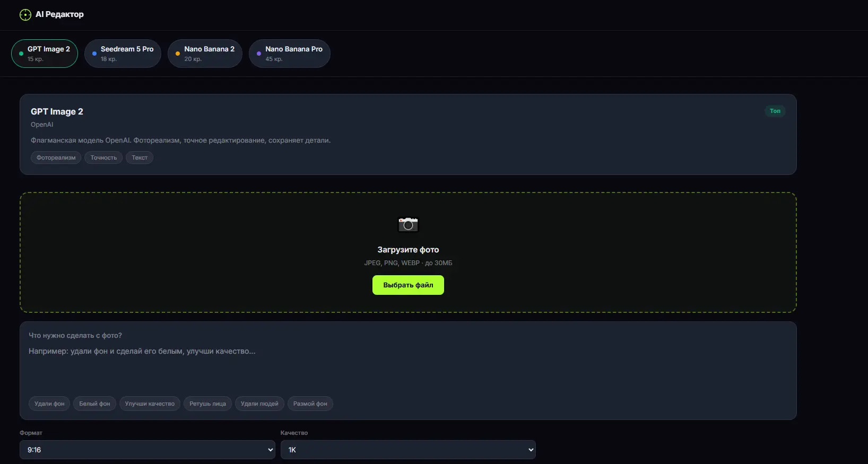Open the Качество dropdown showing 1K
This screenshot has height=464, width=868.
click(x=408, y=450)
